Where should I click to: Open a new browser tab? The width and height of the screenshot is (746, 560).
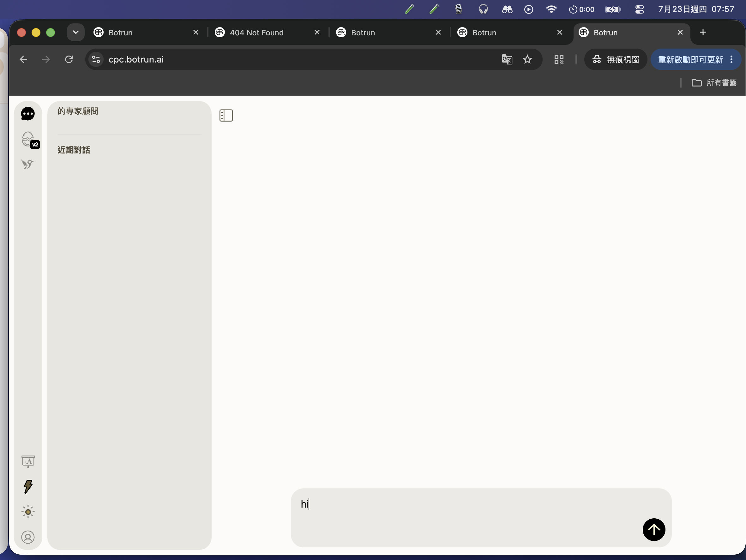tap(703, 33)
